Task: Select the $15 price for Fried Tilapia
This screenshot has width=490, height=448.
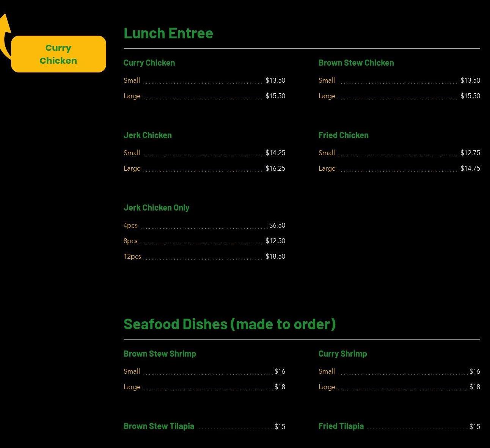Action: tap(475, 427)
